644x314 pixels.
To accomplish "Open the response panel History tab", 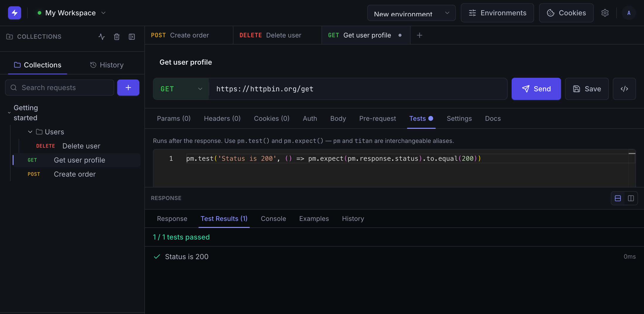I will (x=353, y=219).
